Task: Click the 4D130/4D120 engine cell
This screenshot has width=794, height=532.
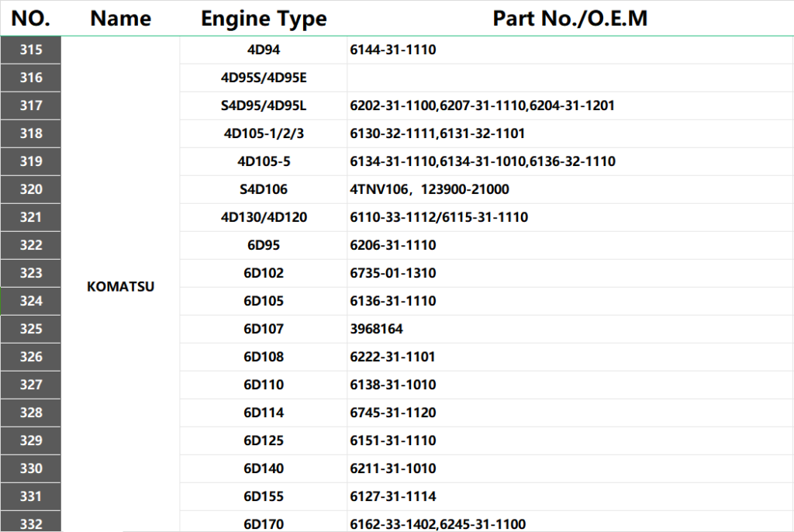Action: 264,217
